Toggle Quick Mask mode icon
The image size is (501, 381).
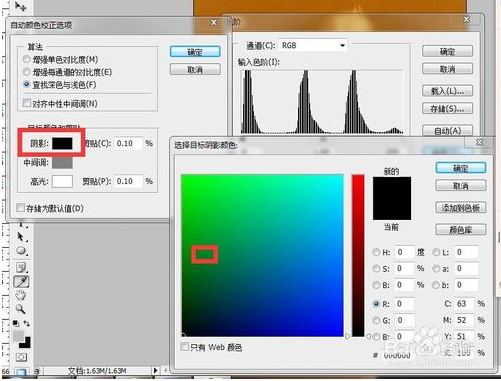21,357
